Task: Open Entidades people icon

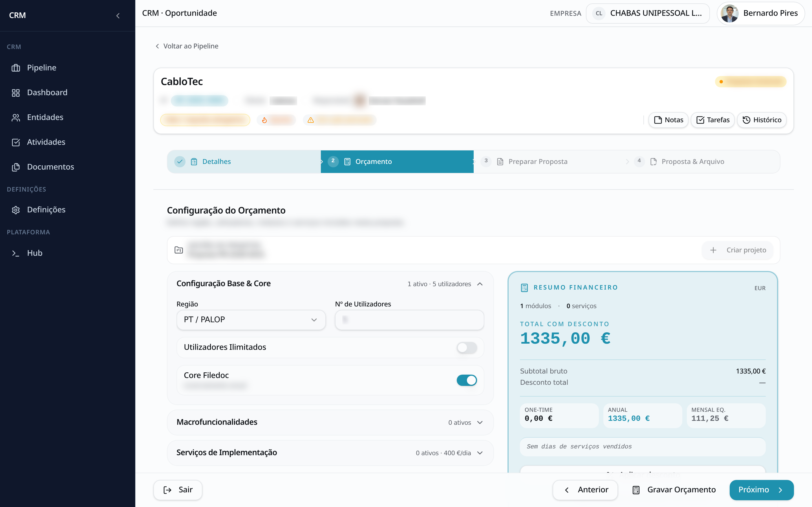Action: [16, 118]
